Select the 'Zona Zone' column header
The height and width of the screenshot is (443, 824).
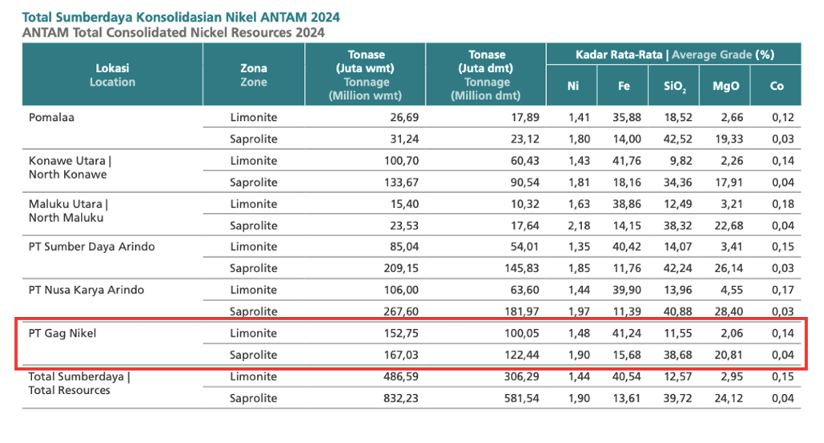click(253, 75)
